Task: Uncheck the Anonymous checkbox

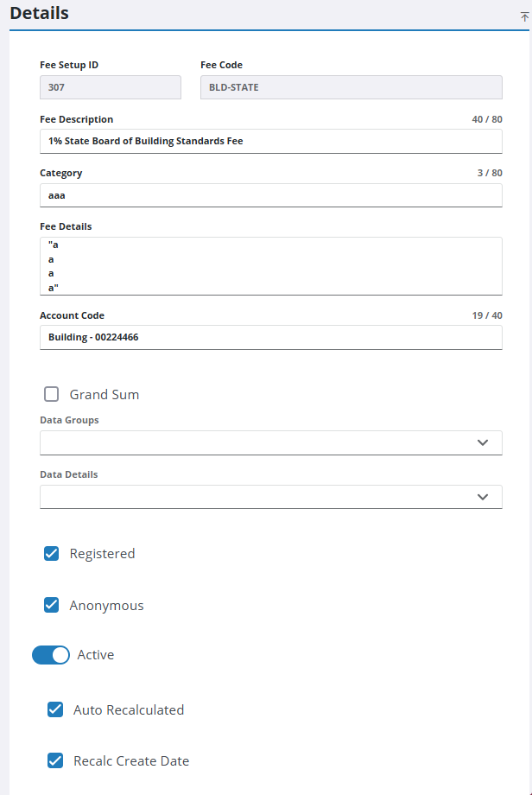Action: pos(52,606)
